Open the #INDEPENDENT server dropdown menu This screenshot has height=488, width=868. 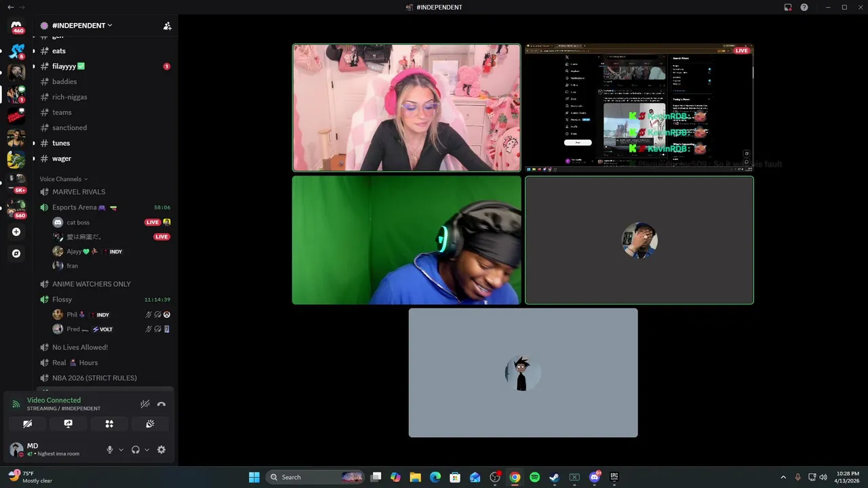click(x=83, y=26)
